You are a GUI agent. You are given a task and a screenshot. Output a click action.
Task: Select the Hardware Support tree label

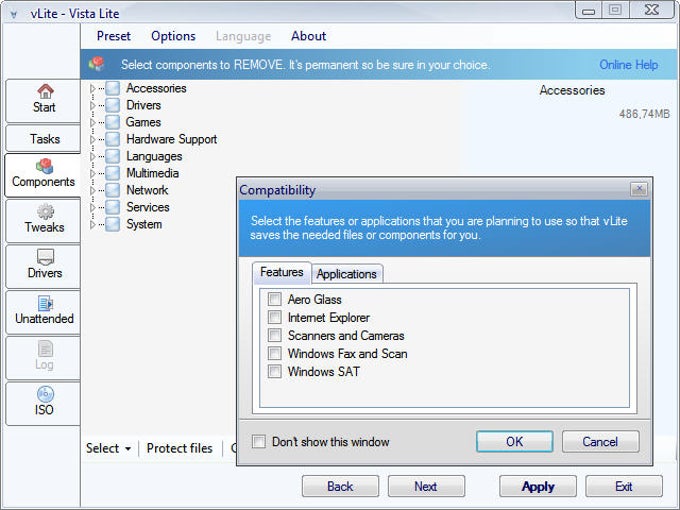tap(171, 139)
